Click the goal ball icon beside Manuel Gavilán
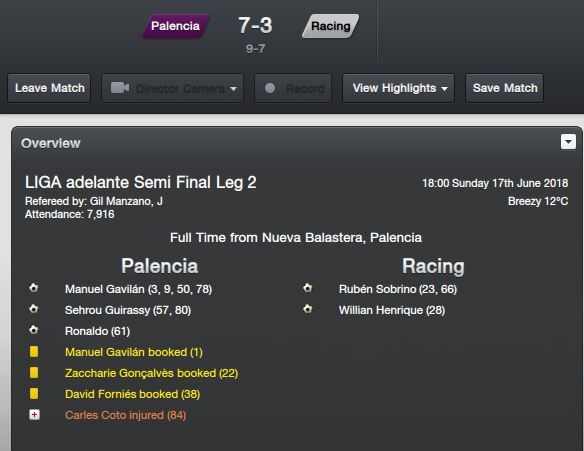This screenshot has height=451, width=584. 34,288
